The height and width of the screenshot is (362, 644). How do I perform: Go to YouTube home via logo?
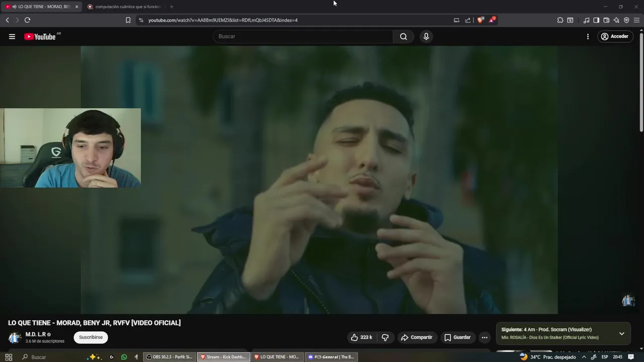pyautogui.click(x=40, y=37)
